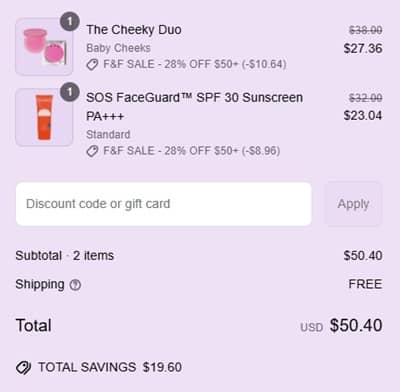Click the $23.04 discounted price

pos(363,116)
